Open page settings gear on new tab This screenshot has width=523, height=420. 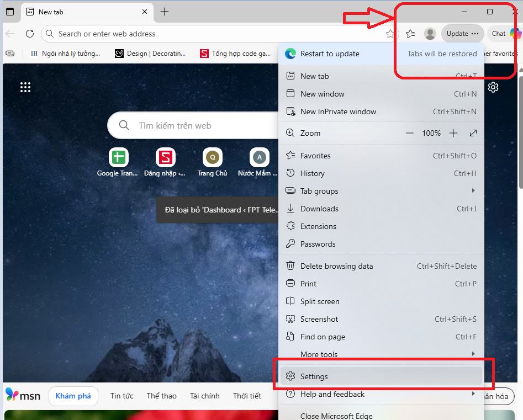493,87
